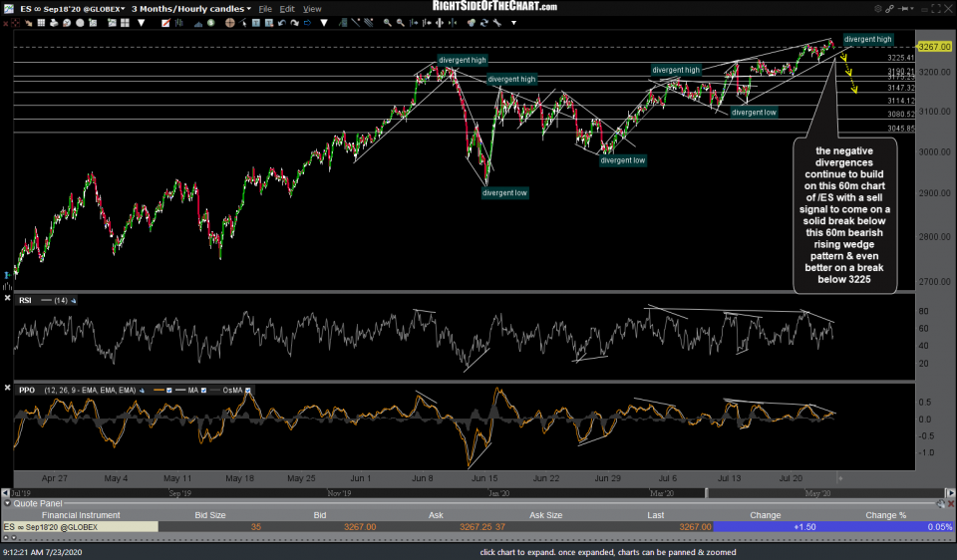
Task: Zoom in on the chart
Action: tap(388, 23)
